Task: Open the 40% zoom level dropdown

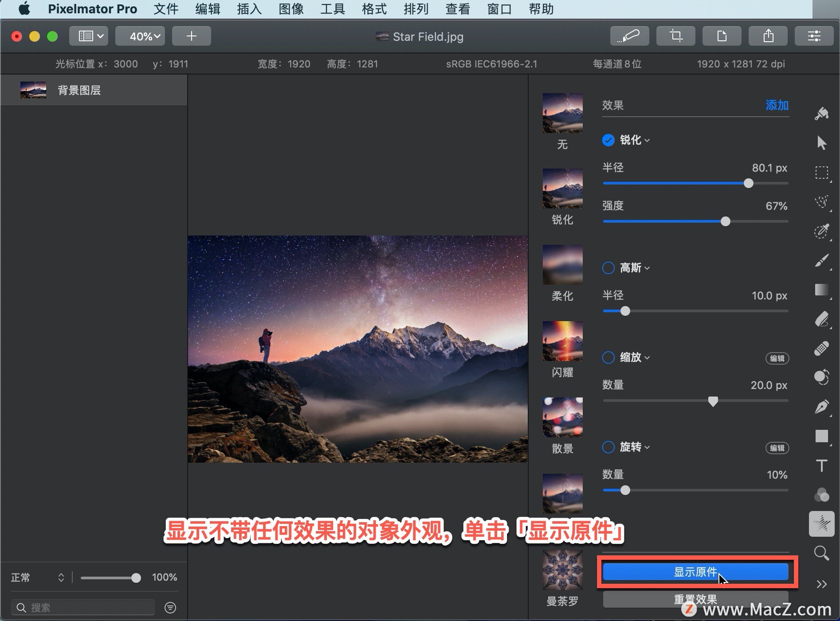Action: point(140,36)
